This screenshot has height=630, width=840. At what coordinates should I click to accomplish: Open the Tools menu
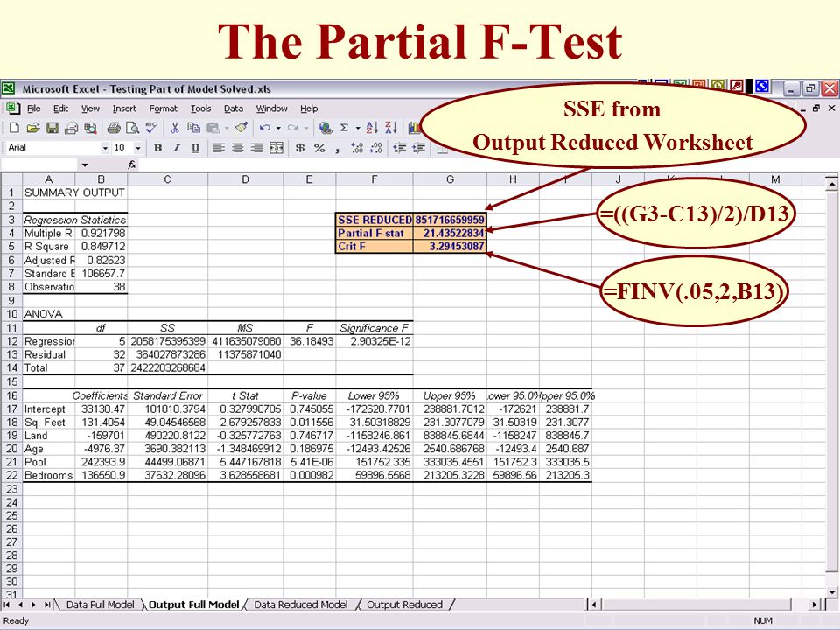[201, 108]
